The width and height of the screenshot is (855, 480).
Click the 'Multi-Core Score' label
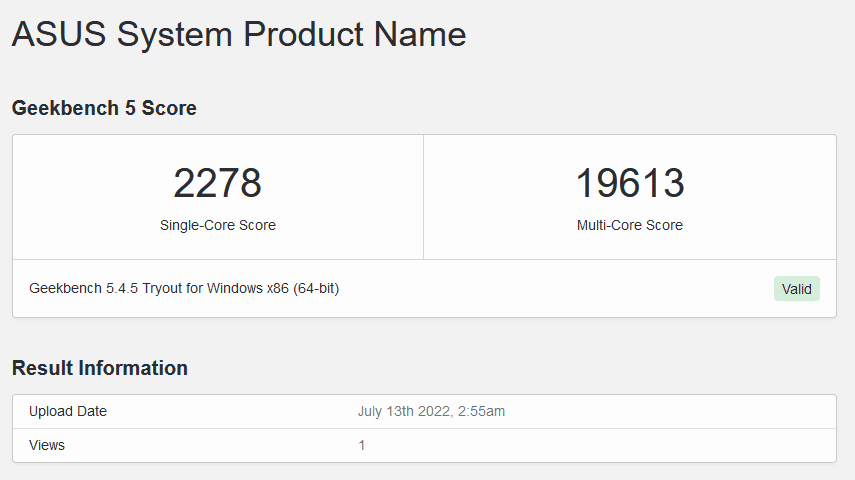pos(630,225)
